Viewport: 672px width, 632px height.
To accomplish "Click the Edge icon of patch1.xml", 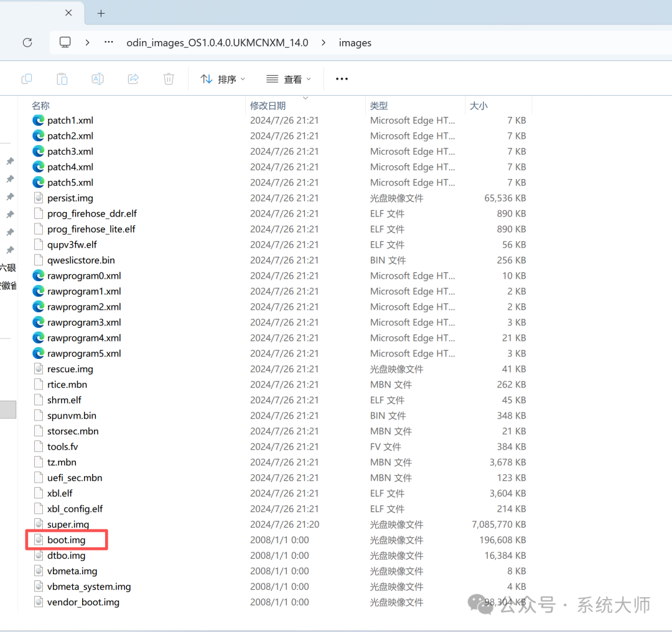I will (39, 120).
